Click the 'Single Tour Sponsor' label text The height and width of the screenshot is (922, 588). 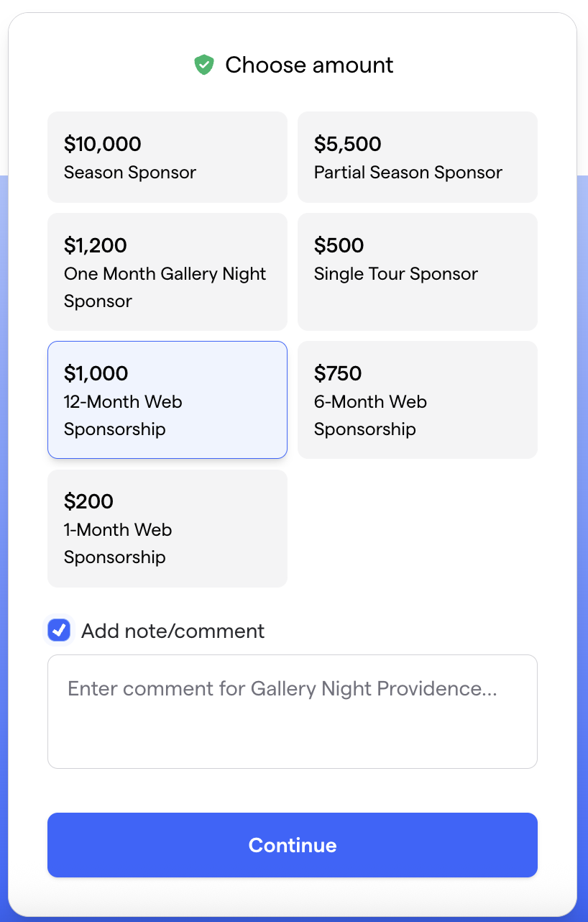tap(395, 274)
